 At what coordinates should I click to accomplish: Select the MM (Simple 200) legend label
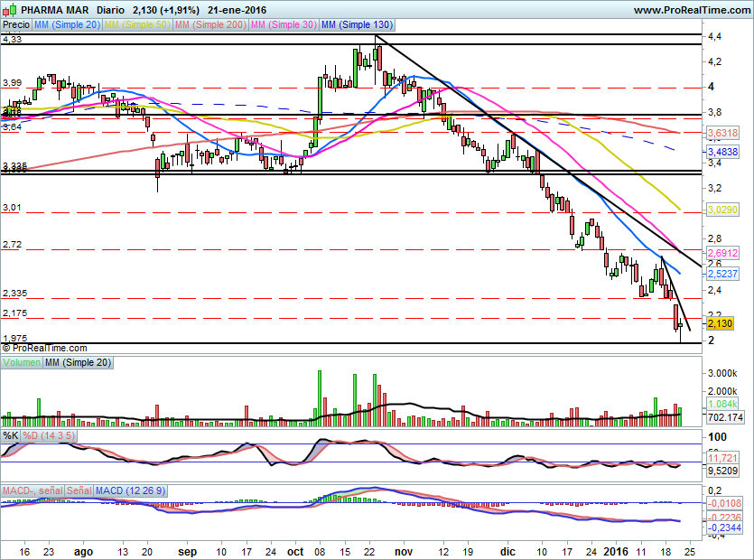[210, 25]
